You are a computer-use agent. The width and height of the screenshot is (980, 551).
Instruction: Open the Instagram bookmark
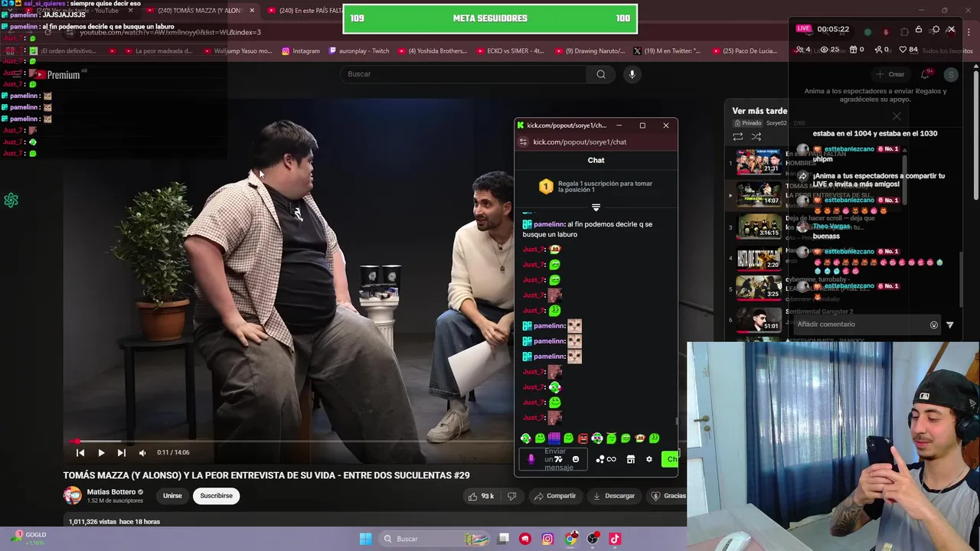(301, 51)
